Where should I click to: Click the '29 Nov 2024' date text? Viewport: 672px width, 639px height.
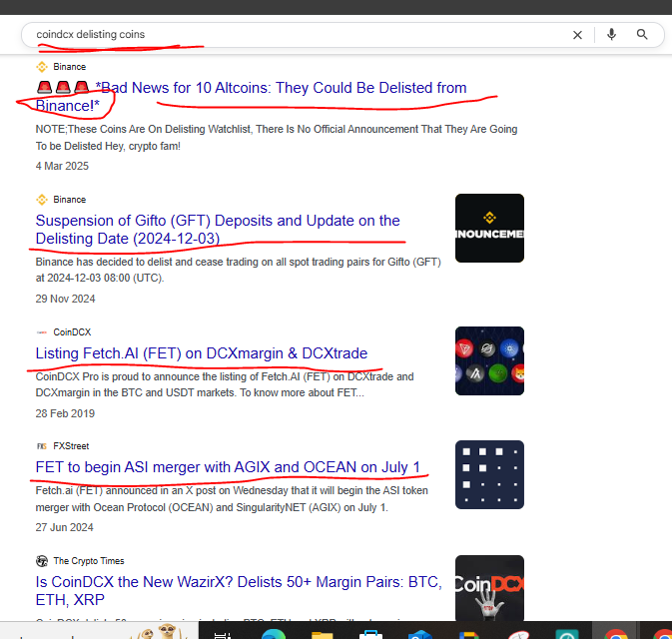point(65,299)
